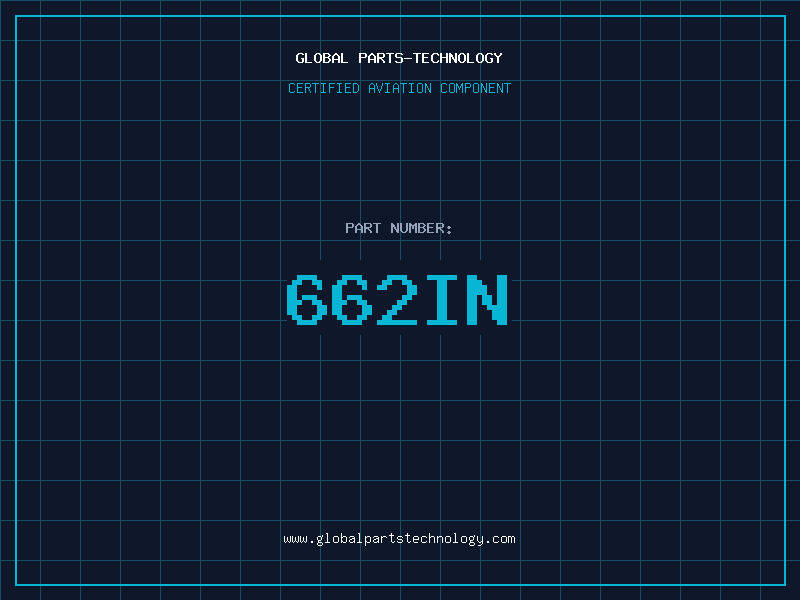Click the PART NUMBER: label

click(x=398, y=228)
